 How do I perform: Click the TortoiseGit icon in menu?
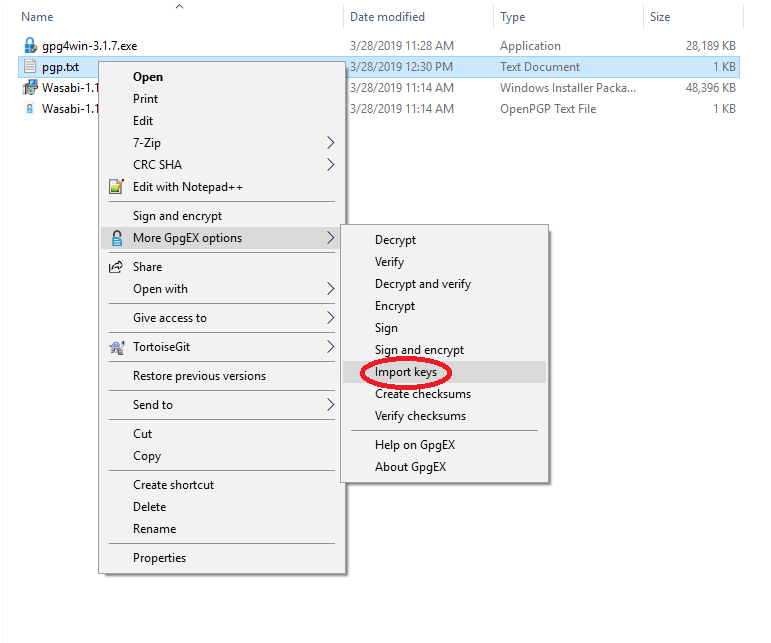click(116, 347)
